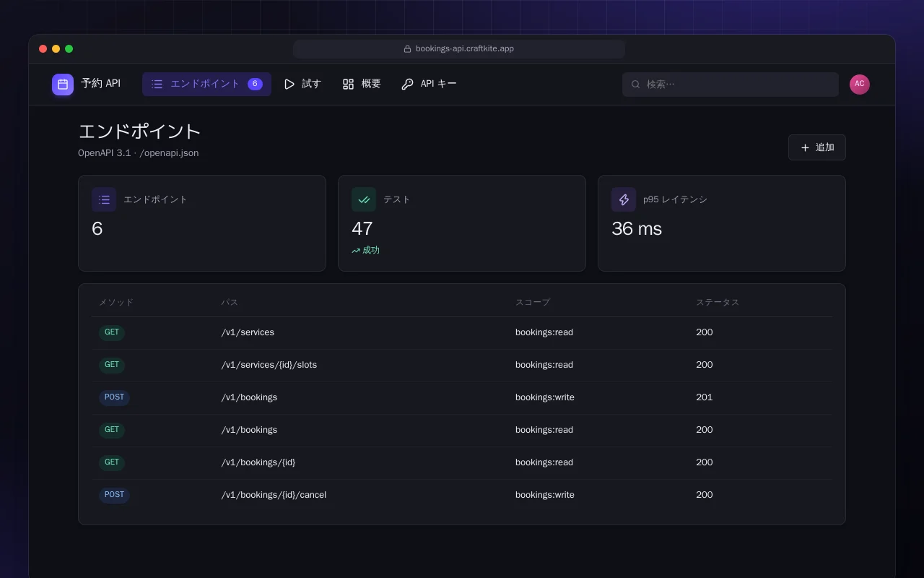The image size is (924, 578).
Task: Click the 201 status value
Action: click(x=705, y=397)
